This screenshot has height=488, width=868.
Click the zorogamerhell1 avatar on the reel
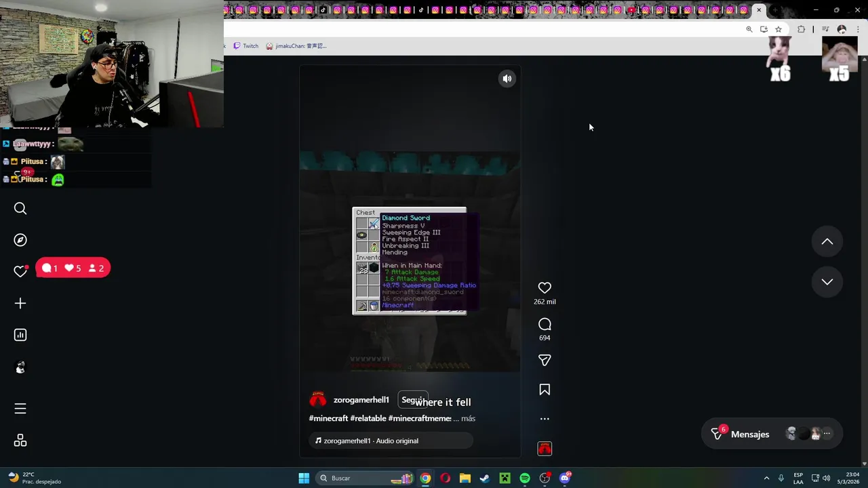317,399
